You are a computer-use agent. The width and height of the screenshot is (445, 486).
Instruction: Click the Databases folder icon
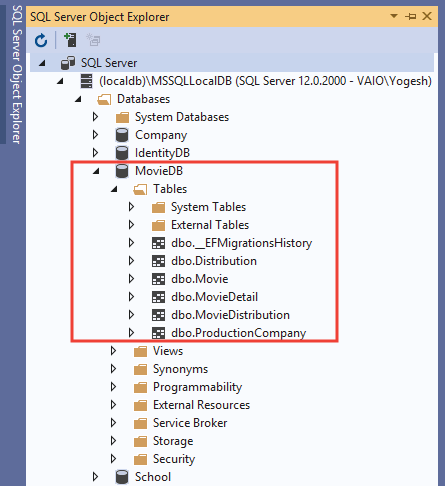(104, 99)
